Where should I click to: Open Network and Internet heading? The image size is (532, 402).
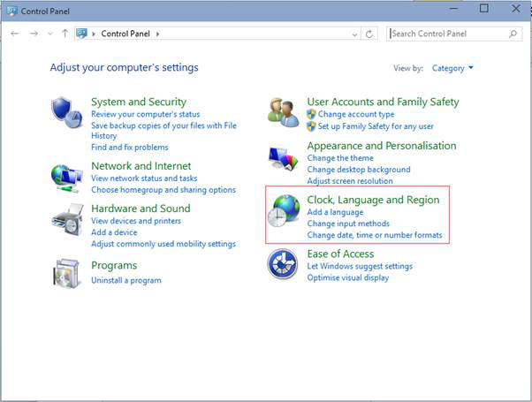(141, 166)
